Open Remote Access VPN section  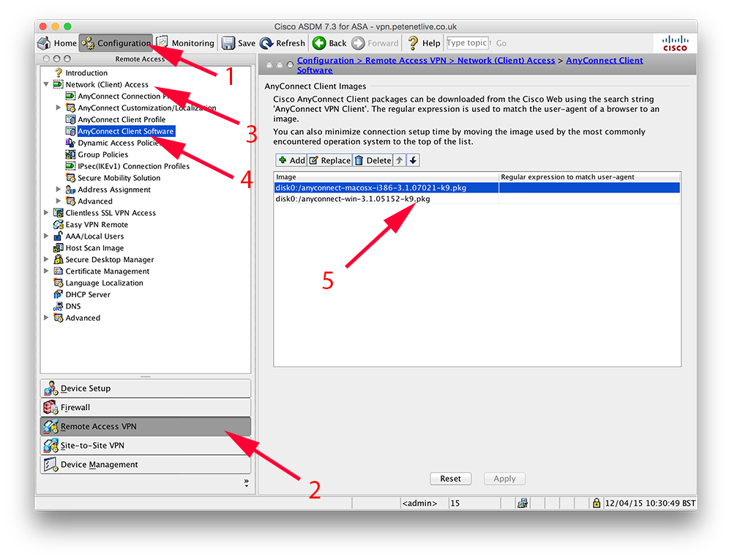point(146,427)
